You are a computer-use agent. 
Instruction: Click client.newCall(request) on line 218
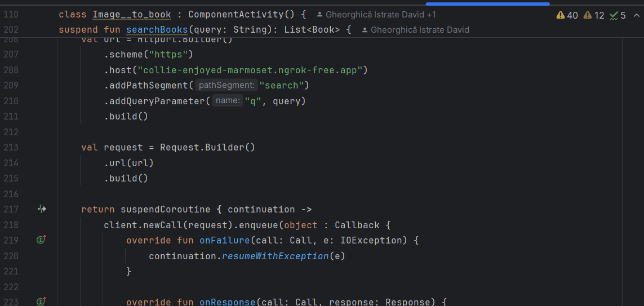click(x=168, y=225)
